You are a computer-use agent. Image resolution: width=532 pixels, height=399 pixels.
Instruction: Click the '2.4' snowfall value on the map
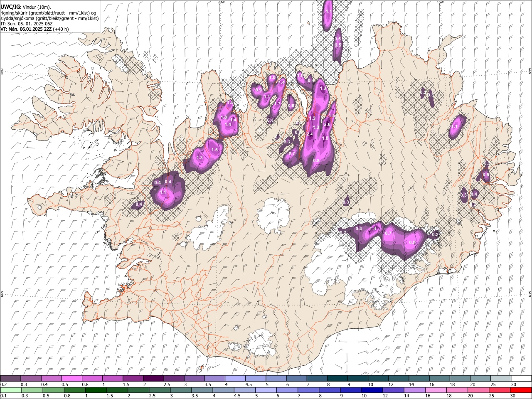click(x=309, y=134)
